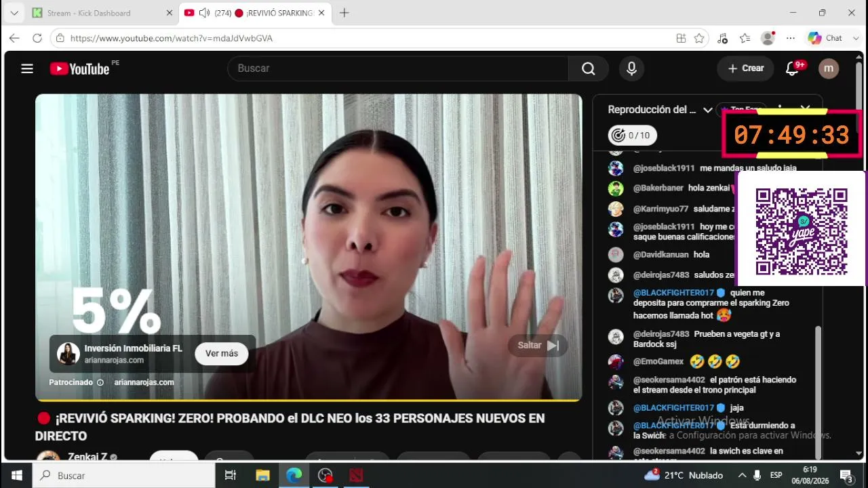Add this page to favorites

(x=699, y=39)
